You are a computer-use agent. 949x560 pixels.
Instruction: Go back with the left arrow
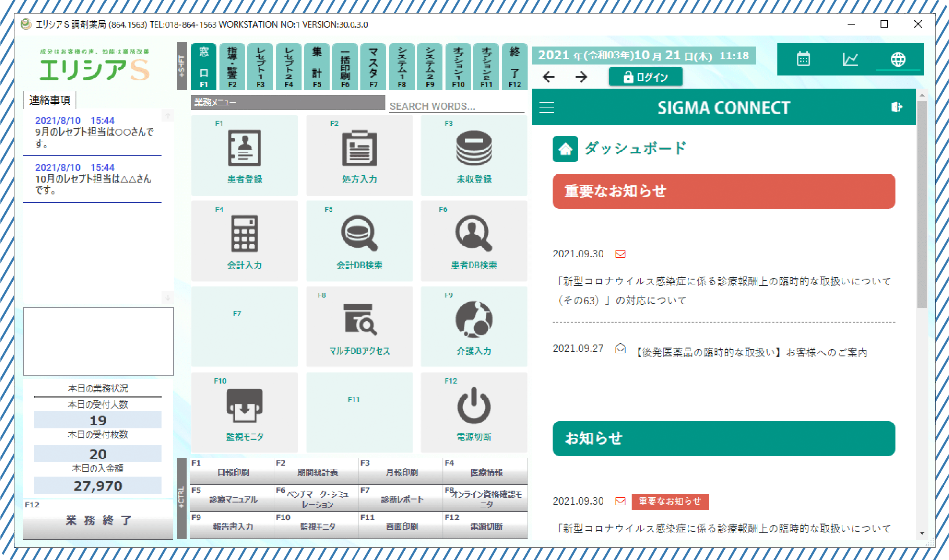[549, 77]
